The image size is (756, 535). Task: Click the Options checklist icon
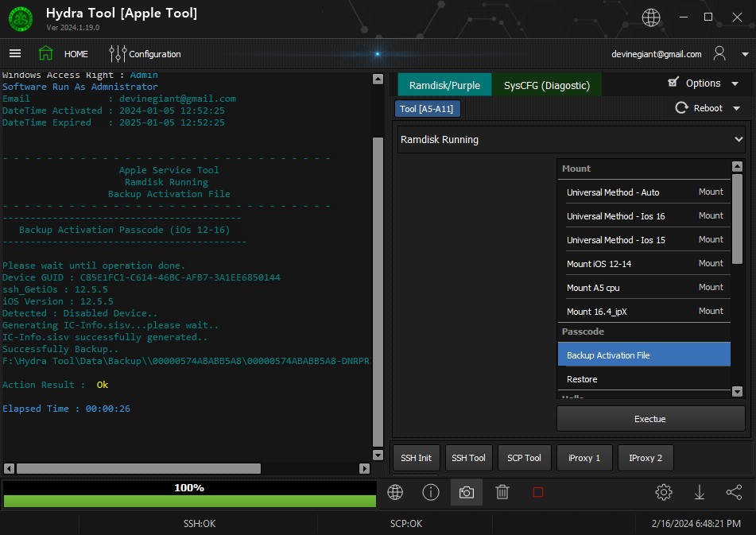pyautogui.click(x=673, y=82)
